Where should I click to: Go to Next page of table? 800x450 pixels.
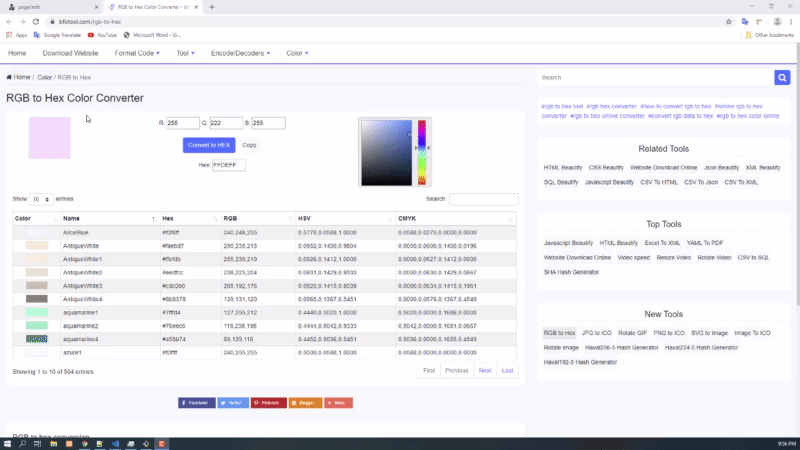pyautogui.click(x=485, y=370)
